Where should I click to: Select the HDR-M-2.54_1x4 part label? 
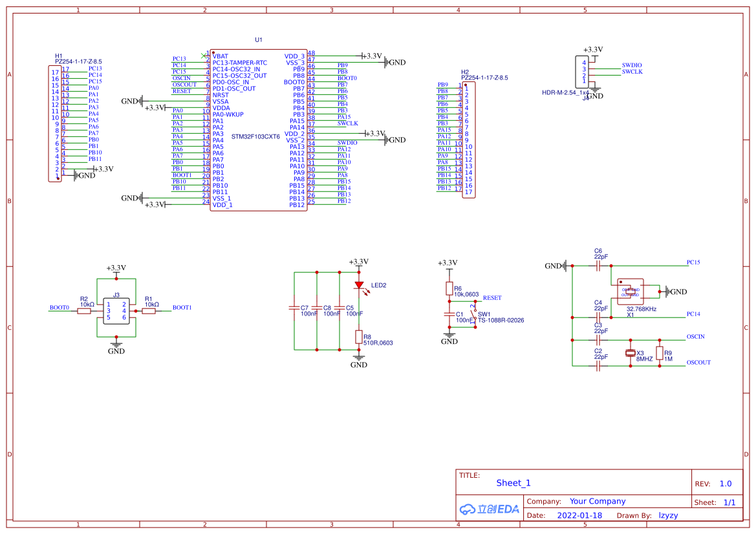point(565,92)
